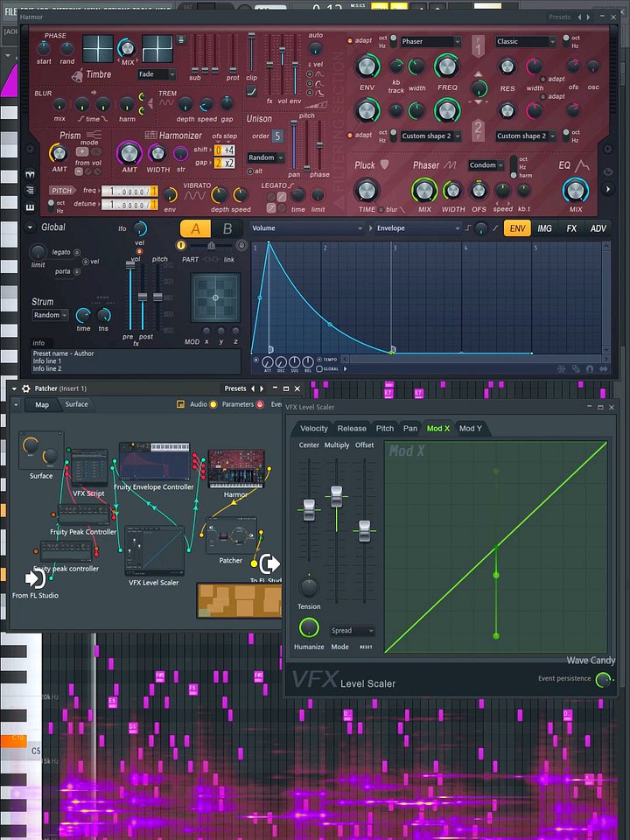The image size is (630, 840).
Task: Open the Mod Y tab in VFX Level Scaler
Action: click(471, 428)
